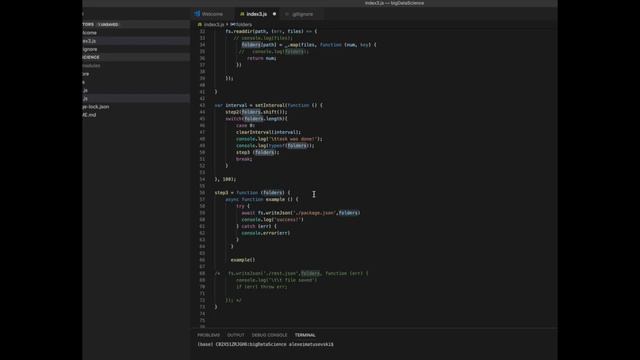Click the file icon on .gitignore tab
The image size is (640, 360).
287,14
